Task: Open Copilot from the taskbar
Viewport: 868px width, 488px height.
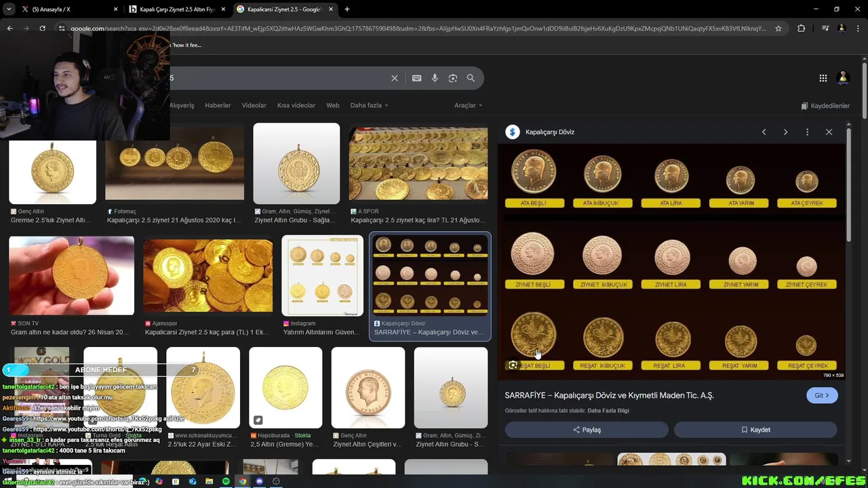Action: click(159, 481)
